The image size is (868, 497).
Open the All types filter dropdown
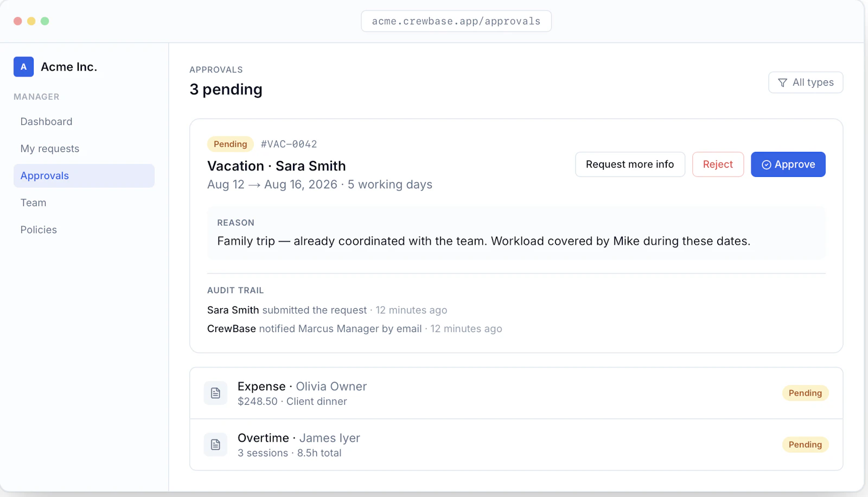(x=806, y=82)
